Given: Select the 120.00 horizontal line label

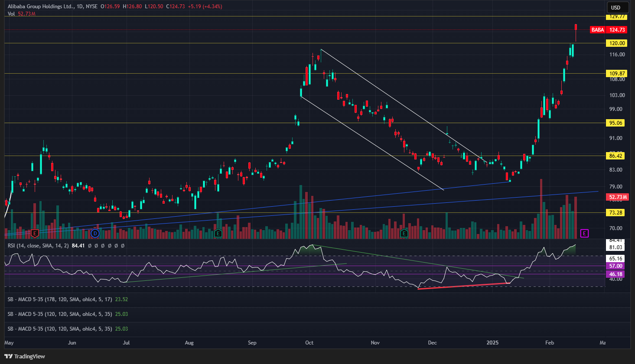Looking at the screenshot, I should [616, 43].
